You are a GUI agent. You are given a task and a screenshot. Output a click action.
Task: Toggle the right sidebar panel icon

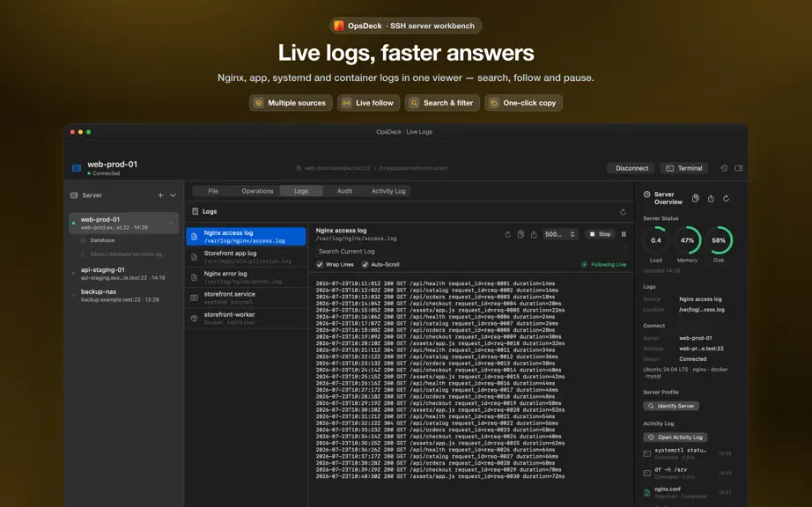(x=739, y=168)
